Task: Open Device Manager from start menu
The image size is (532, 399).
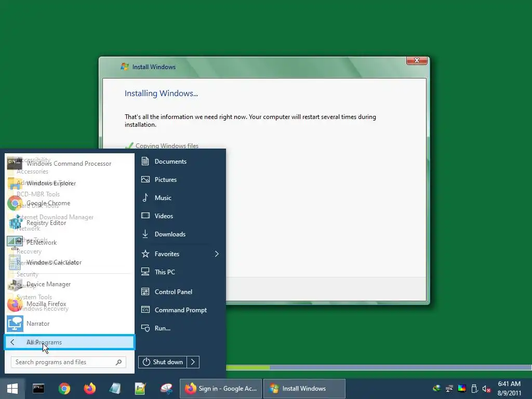Action: (69, 284)
